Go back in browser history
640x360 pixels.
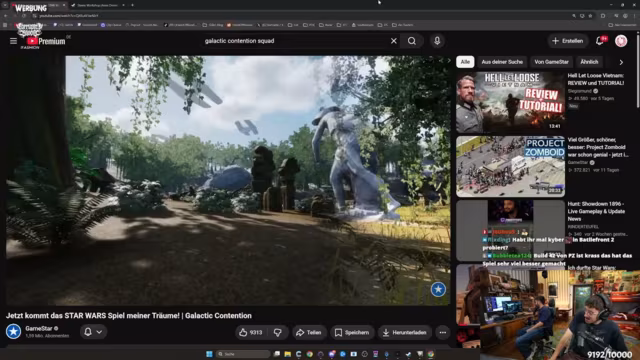click(6, 16)
